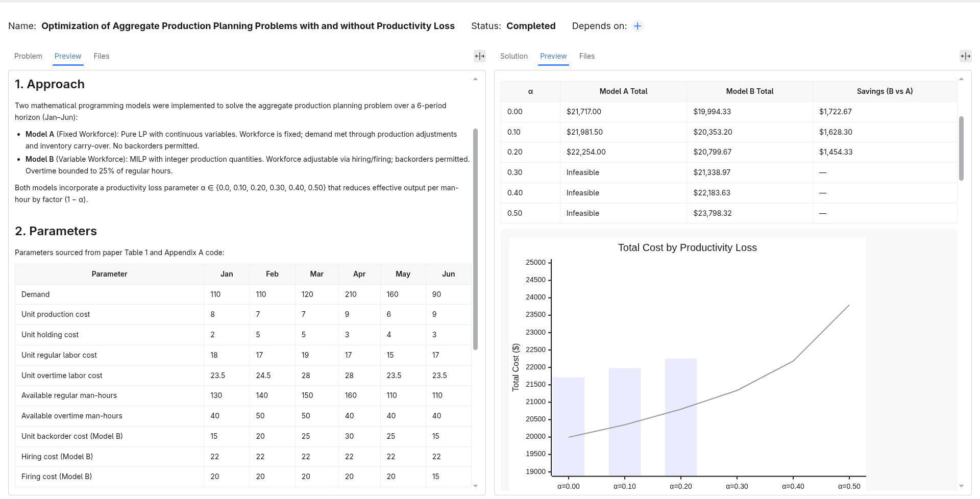
Task: Click the right panel vertical scrollbar thumb
Action: click(x=961, y=148)
